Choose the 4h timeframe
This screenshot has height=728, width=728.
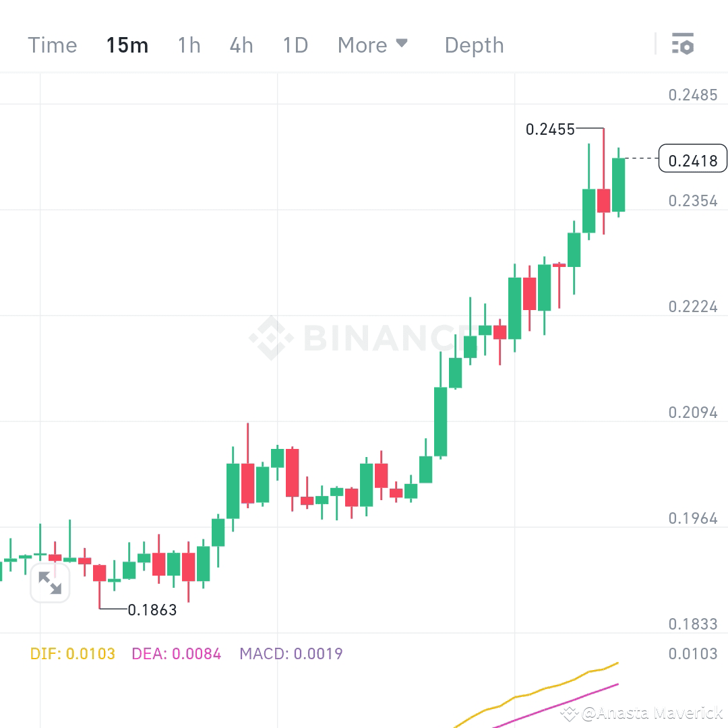point(241,45)
